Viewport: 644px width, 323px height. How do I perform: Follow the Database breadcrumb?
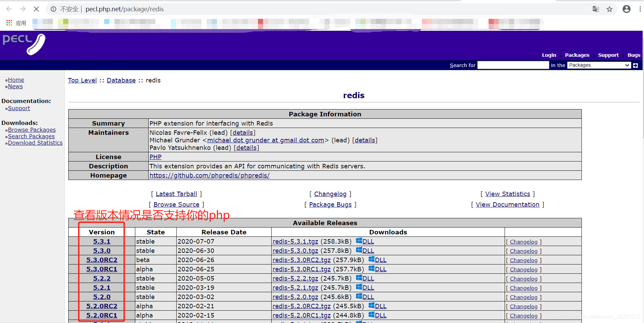point(121,80)
